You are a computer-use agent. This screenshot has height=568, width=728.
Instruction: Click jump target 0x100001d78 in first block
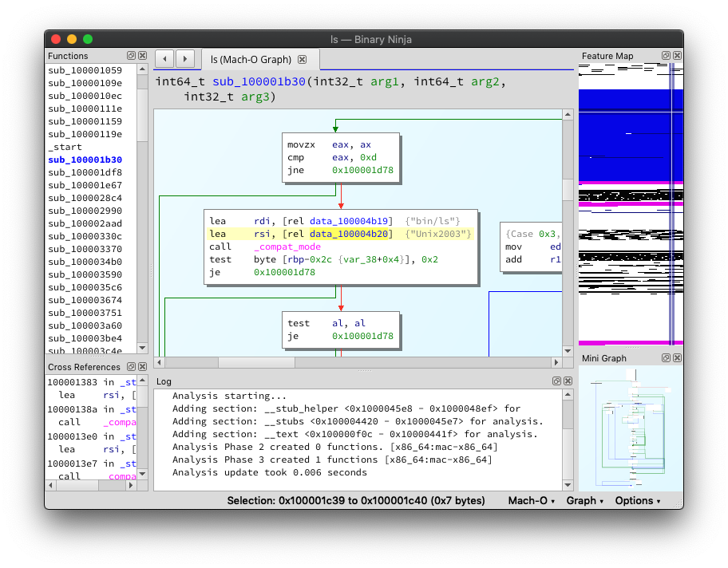pyautogui.click(x=362, y=171)
